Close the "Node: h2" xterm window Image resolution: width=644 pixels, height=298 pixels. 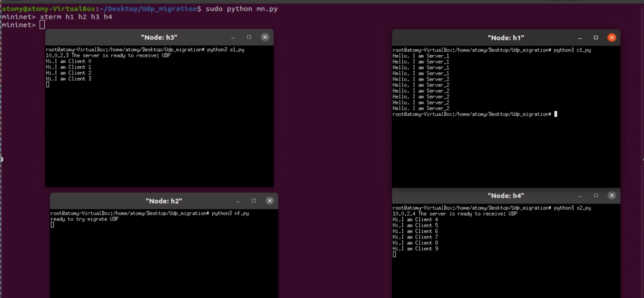click(270, 201)
